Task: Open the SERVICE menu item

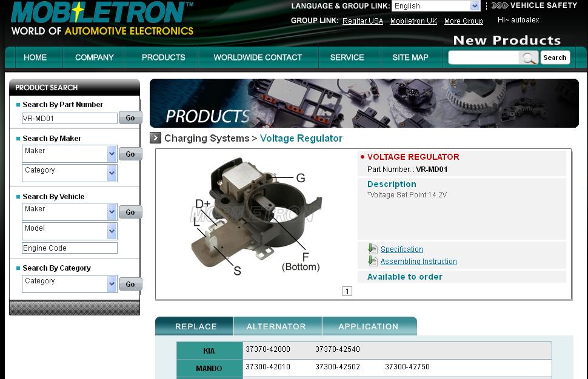Action: pos(347,58)
